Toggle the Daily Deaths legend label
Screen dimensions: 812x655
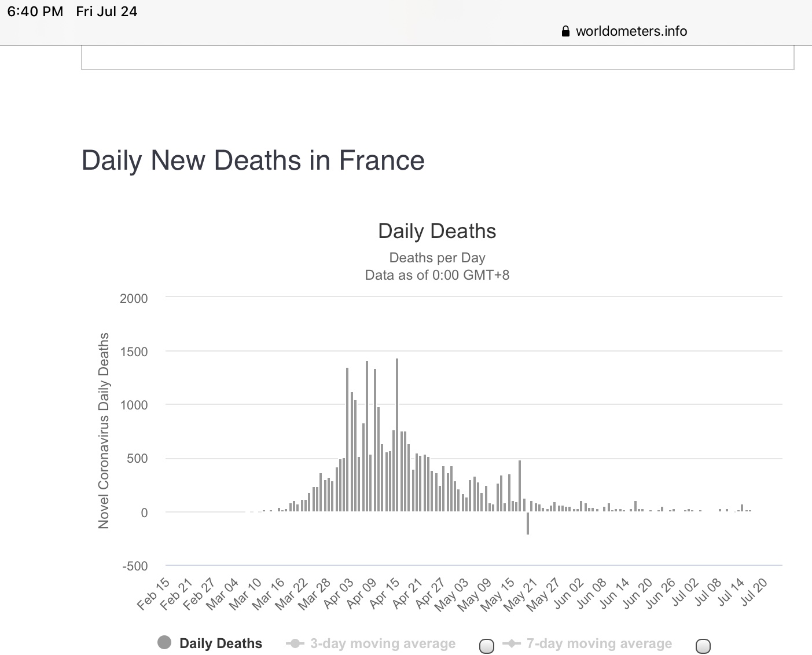coord(221,643)
